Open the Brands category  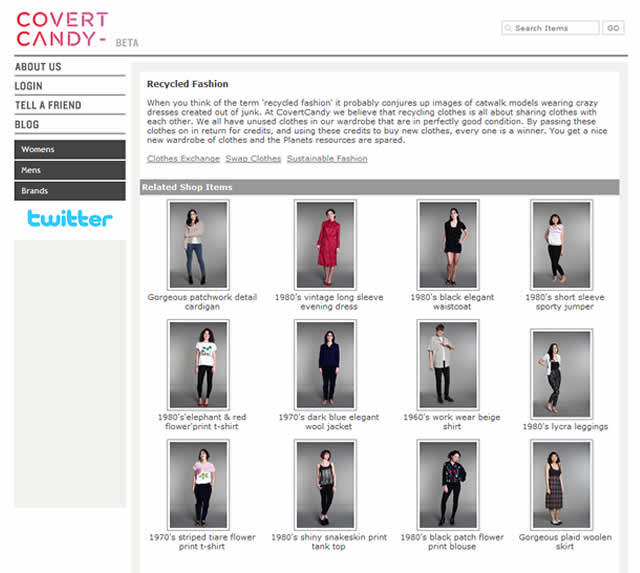[x=70, y=191]
